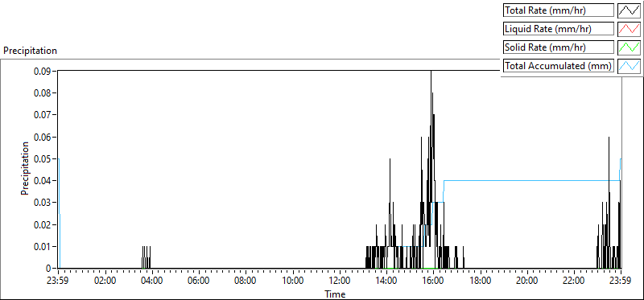Click the Precipitation graph caption above plot
This screenshot has height=300, width=644.
point(30,51)
